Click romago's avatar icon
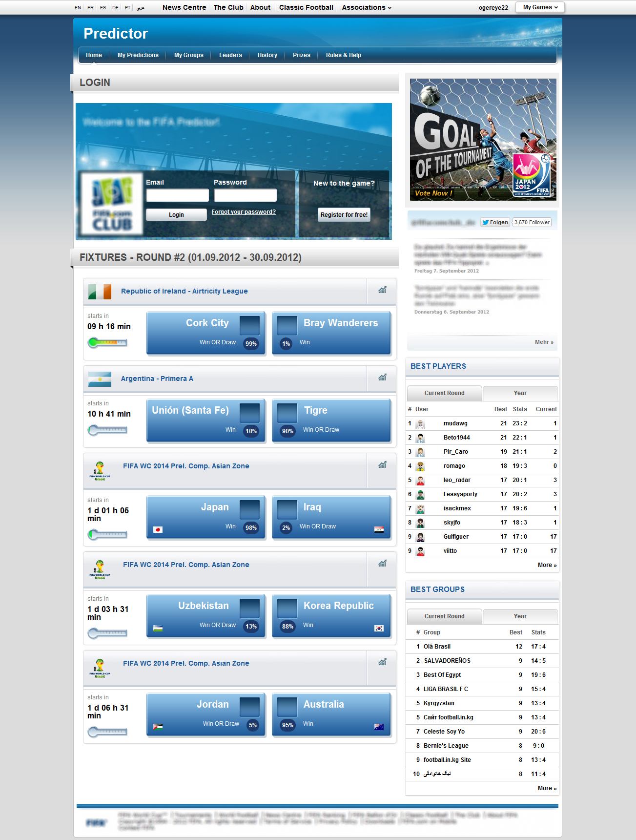The height and width of the screenshot is (840, 636). click(420, 466)
